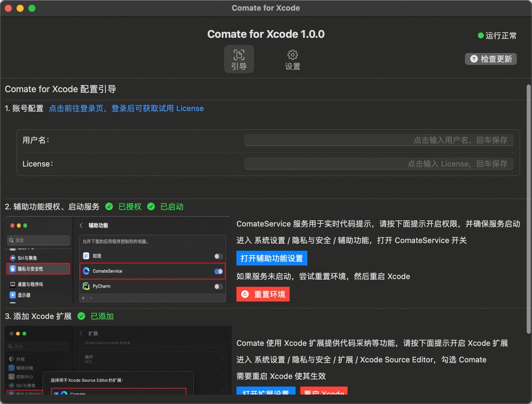Click the 打开扩展设置 button
The image size is (532, 404).
(265, 391)
